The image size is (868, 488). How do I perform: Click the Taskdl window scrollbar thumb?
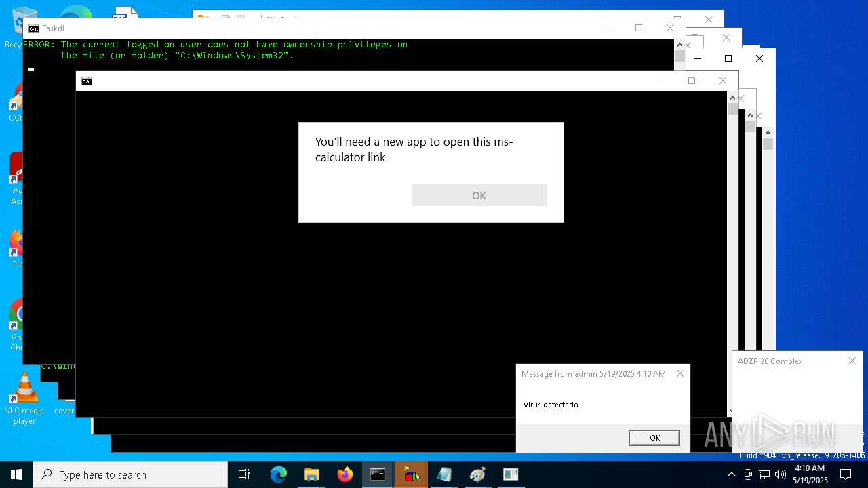(x=679, y=57)
